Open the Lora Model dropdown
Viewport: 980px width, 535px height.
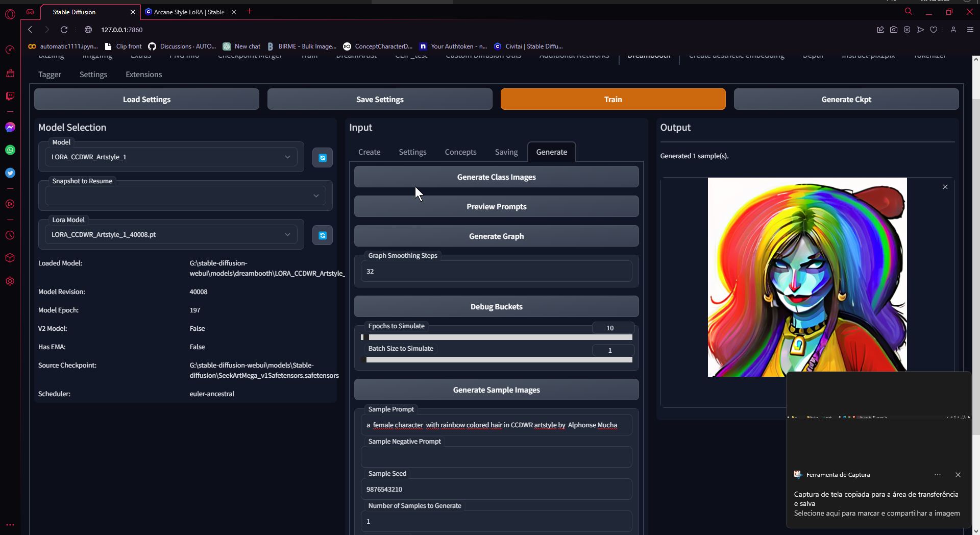[x=171, y=234]
